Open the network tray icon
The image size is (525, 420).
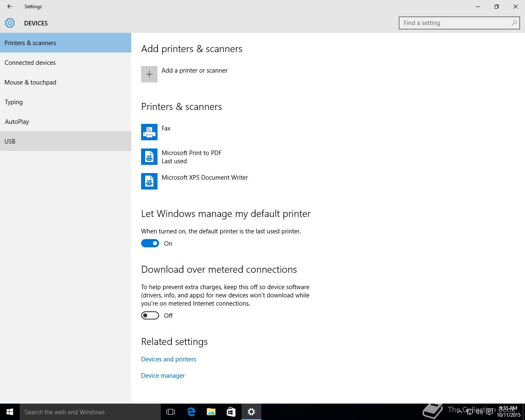click(470, 412)
